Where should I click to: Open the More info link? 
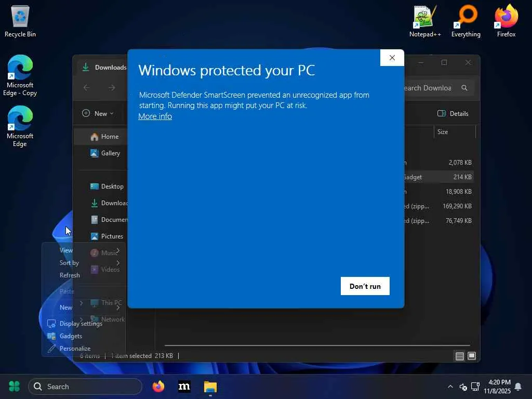[155, 116]
